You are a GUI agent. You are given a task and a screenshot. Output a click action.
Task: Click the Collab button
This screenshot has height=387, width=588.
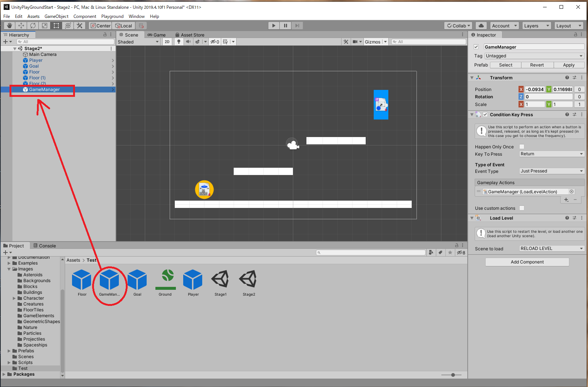click(x=458, y=26)
